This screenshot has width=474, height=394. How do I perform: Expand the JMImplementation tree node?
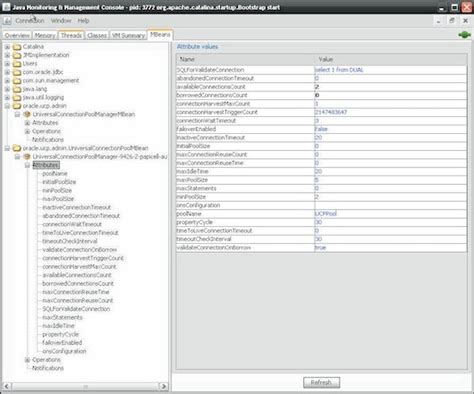(7, 55)
